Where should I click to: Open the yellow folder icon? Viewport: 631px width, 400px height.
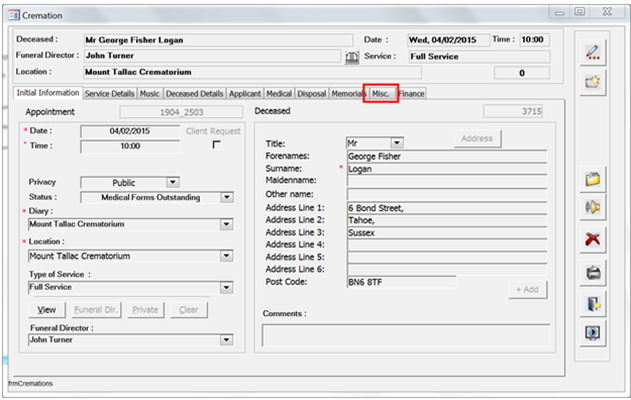pyautogui.click(x=593, y=180)
